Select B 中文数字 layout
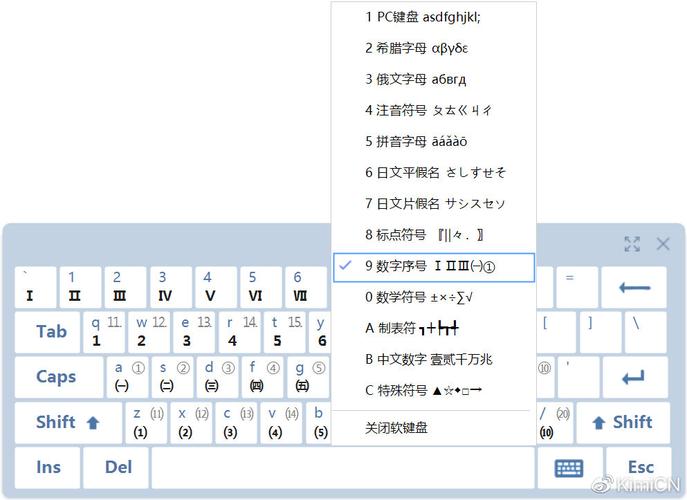 click(434, 360)
